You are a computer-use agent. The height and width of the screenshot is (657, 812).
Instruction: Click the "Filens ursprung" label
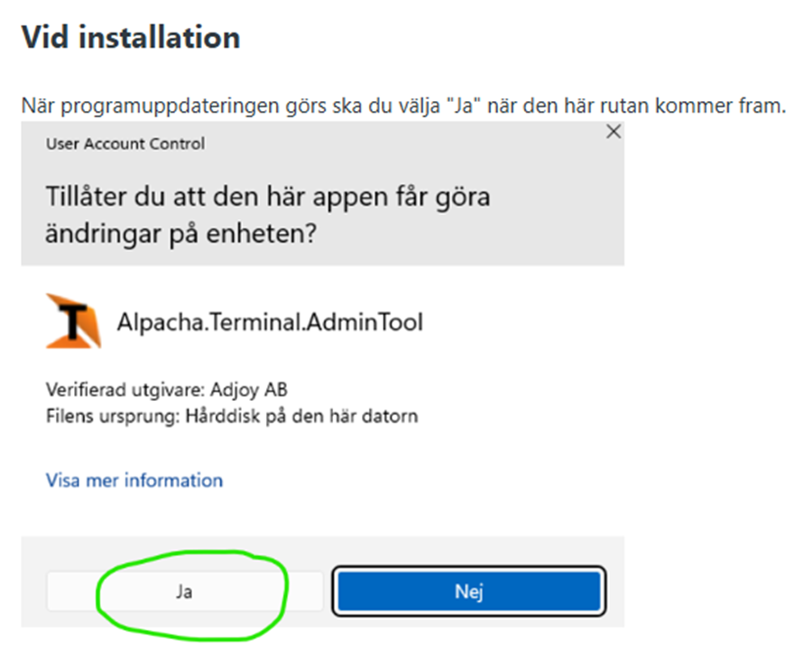[x=114, y=416]
